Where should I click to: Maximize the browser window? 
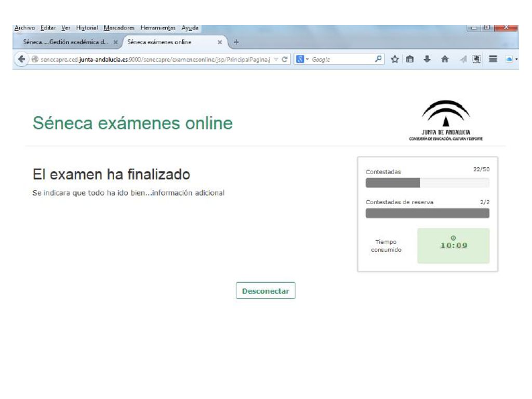[487, 28]
